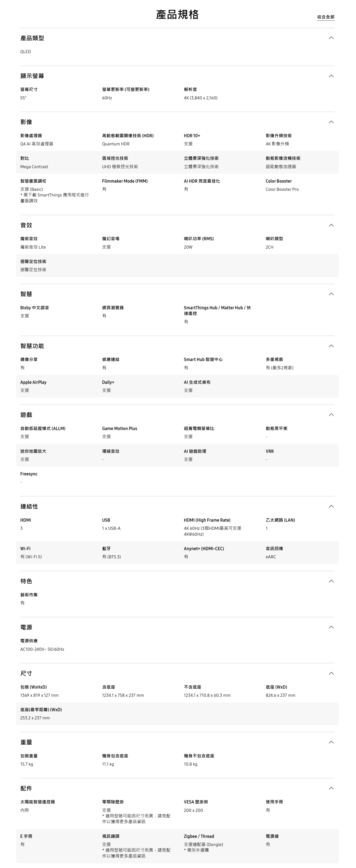Click the 收合全部 collapse-all link
The image size is (356, 868).
(x=326, y=17)
